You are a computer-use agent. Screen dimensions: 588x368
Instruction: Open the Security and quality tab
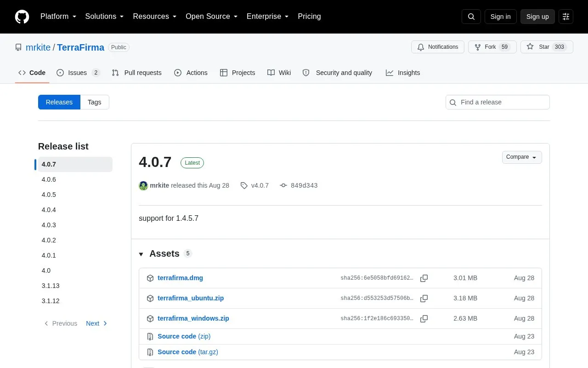tap(338, 73)
